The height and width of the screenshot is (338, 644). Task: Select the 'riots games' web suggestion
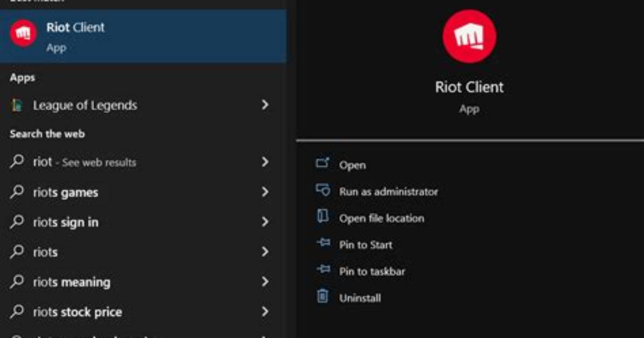143,192
